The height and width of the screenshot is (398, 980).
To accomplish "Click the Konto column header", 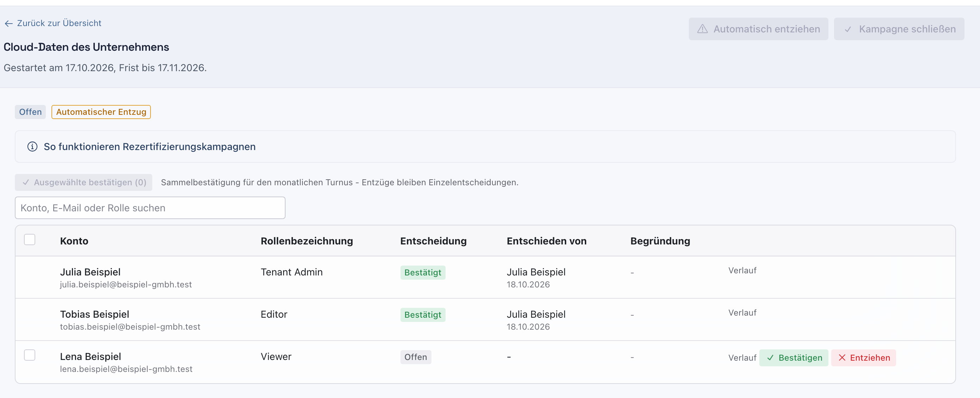I will [74, 241].
